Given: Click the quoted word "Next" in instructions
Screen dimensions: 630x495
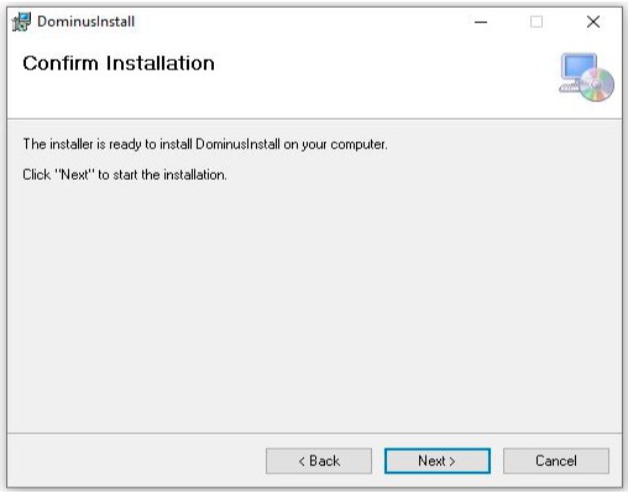Looking at the screenshot, I should pos(74,175).
